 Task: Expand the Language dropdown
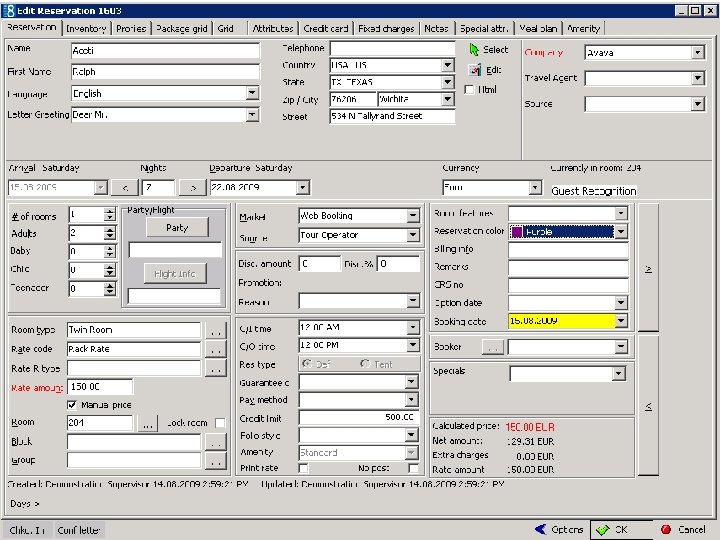[x=252, y=93]
